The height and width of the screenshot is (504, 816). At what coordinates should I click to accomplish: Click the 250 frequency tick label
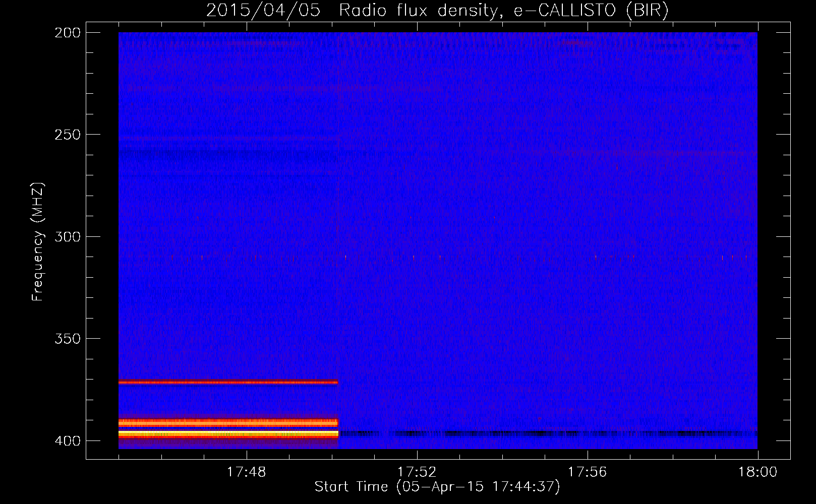coord(68,135)
